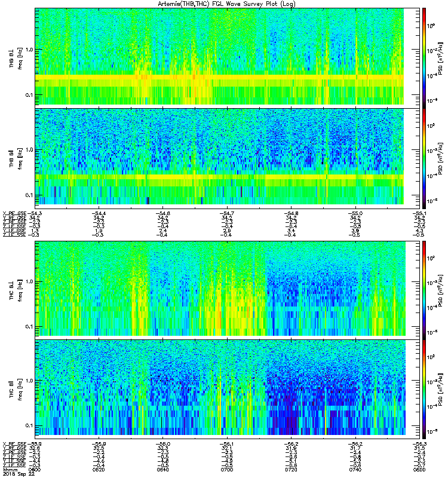
Task: Click the THB Y_LE_SSE value 4.3
Action: [x=421, y=231]
